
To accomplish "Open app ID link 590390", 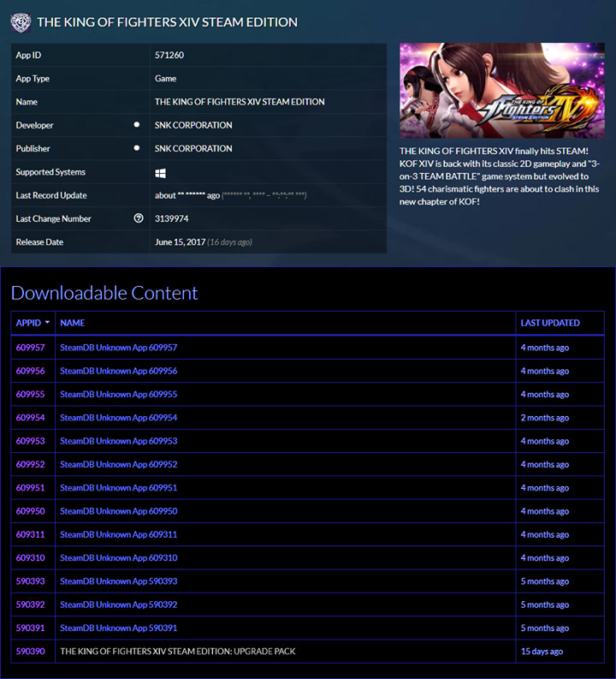I will pos(30,652).
